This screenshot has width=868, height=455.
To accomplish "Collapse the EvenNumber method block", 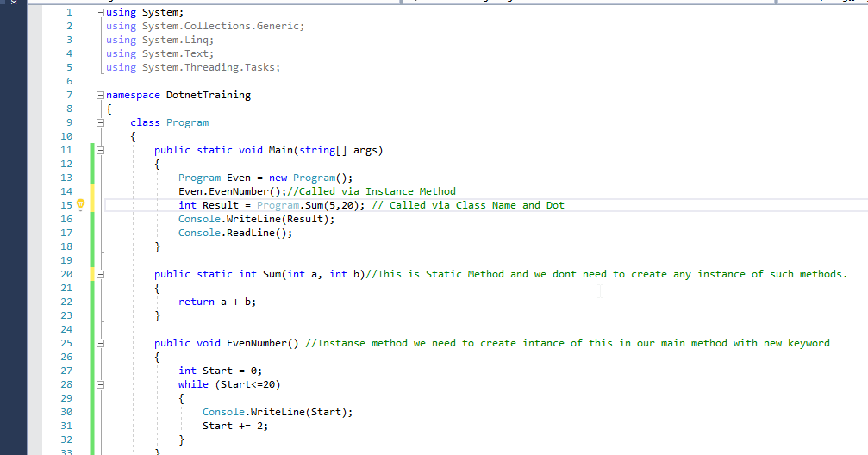I will (x=100, y=344).
